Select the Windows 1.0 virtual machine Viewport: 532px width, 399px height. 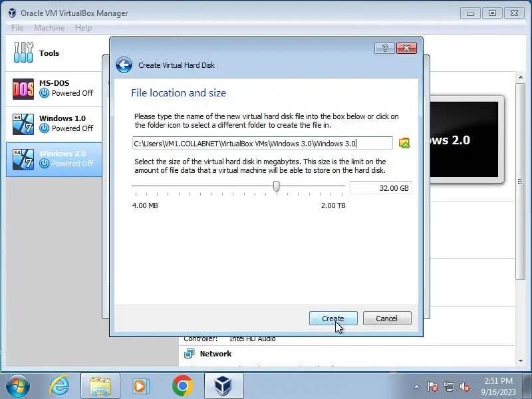pos(55,124)
